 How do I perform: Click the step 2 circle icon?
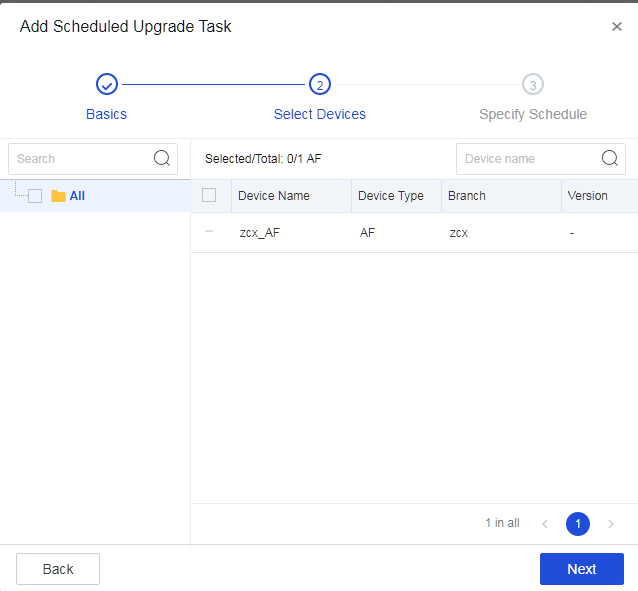point(320,85)
